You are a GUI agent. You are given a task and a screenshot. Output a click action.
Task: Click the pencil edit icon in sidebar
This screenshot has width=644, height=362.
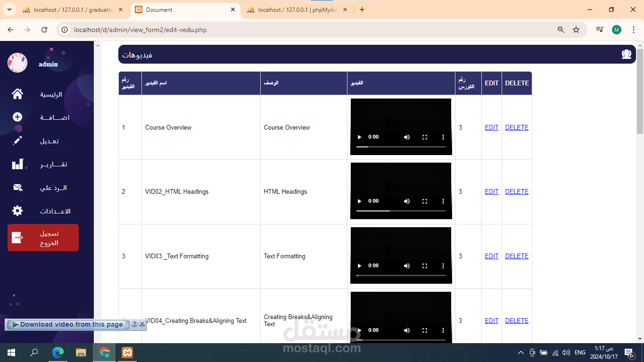click(x=17, y=140)
